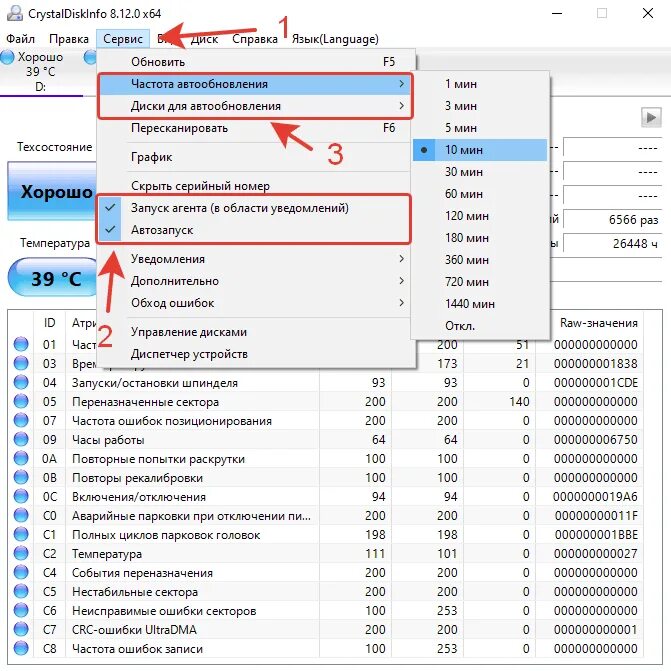Select 60 мин auto-refresh interval

480,194
